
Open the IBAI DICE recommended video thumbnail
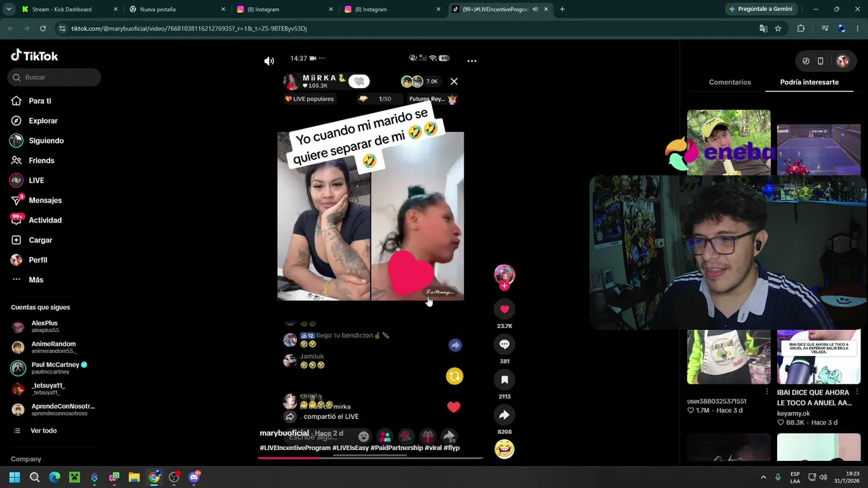coord(818,357)
